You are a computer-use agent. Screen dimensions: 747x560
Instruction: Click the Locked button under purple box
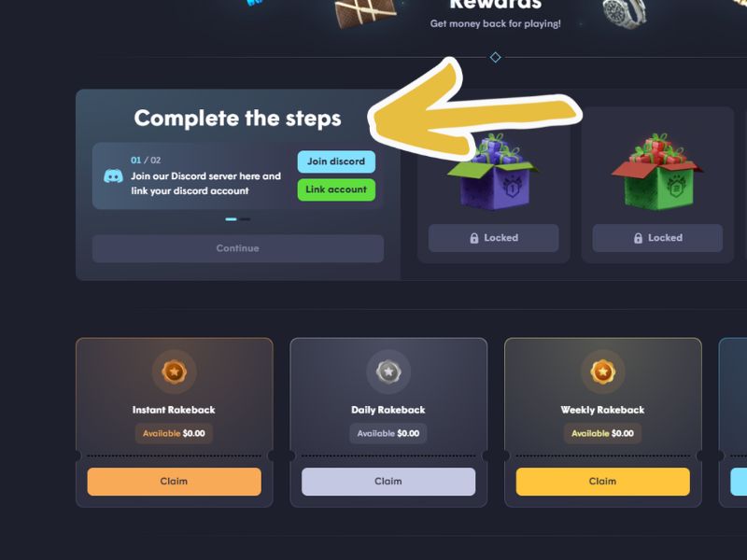[x=494, y=238]
